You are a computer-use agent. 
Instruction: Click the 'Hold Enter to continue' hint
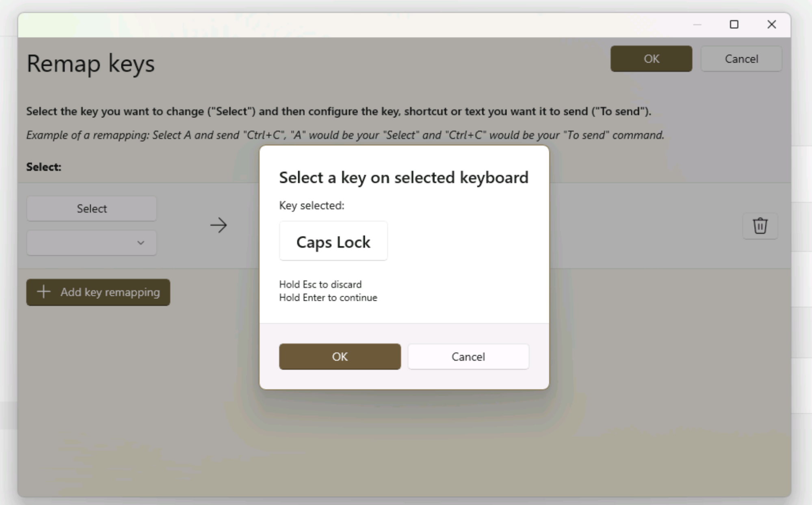pyautogui.click(x=328, y=298)
